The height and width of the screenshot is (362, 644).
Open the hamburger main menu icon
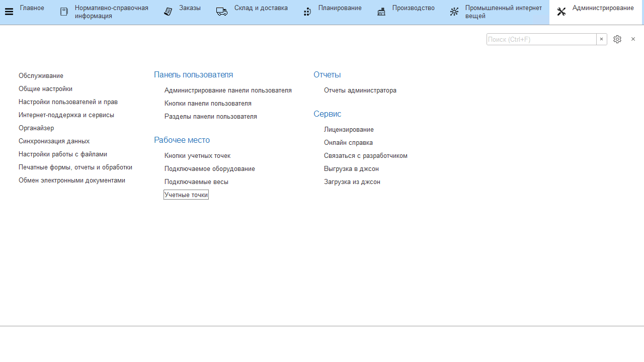click(x=9, y=12)
